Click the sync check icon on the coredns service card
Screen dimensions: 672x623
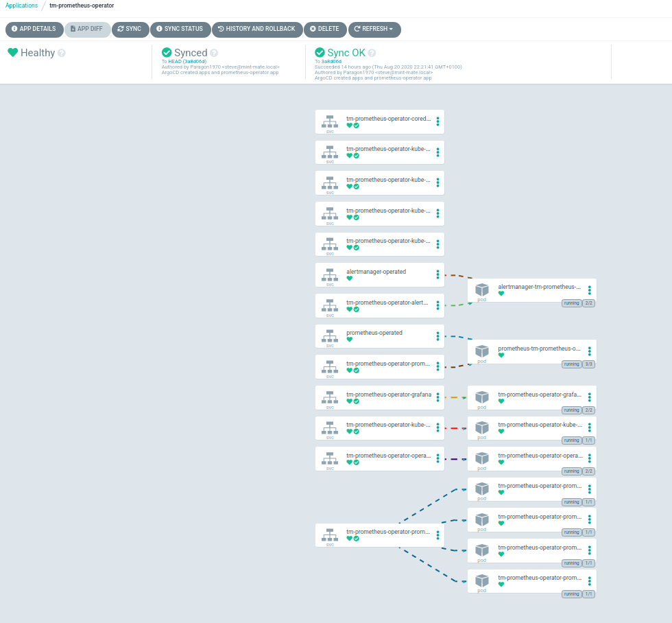tap(356, 124)
